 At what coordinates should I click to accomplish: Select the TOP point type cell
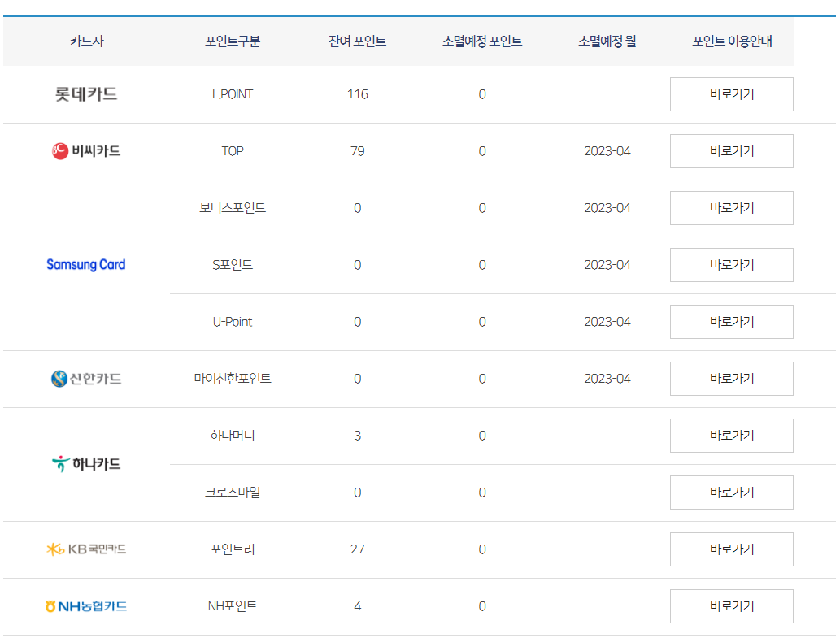(233, 151)
